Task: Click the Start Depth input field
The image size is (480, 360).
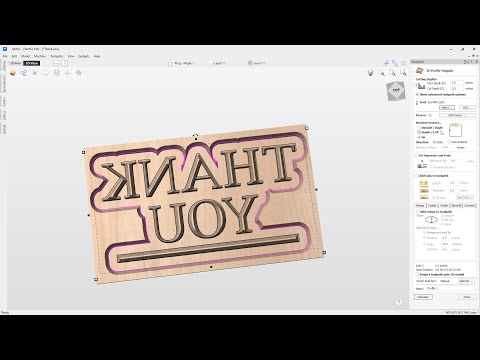Action: pos(457,83)
